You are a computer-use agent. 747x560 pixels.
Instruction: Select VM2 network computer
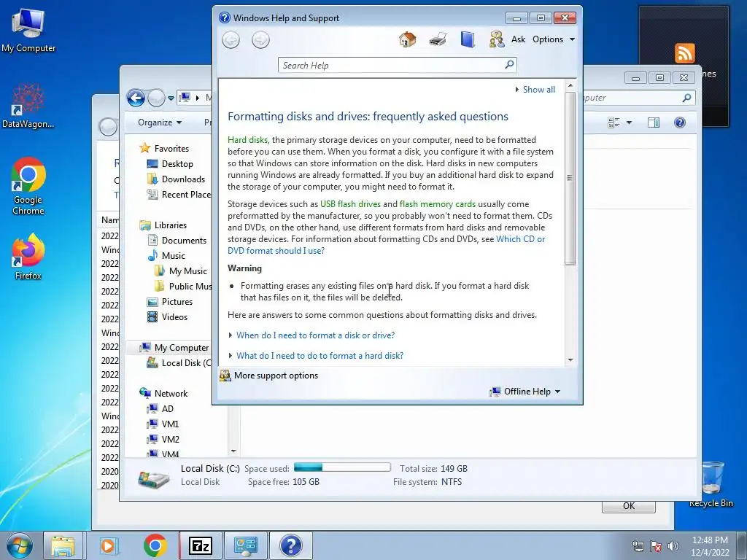point(170,439)
